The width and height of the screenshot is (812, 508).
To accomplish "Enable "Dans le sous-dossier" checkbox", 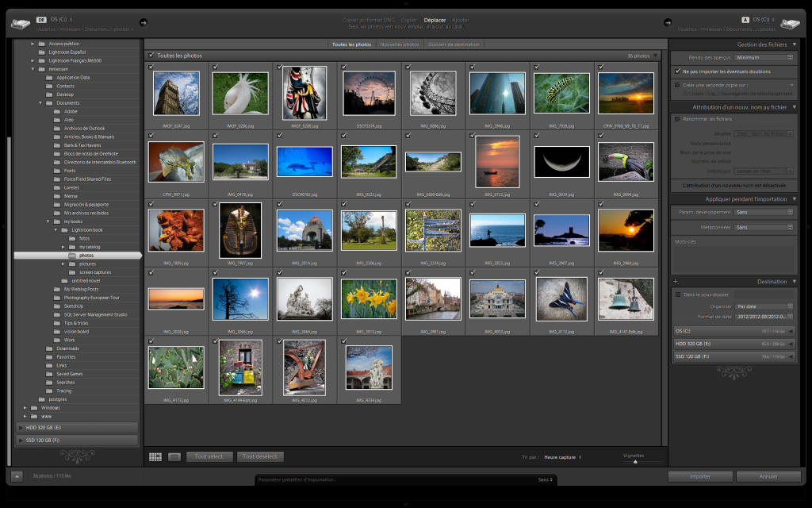I will click(x=677, y=294).
